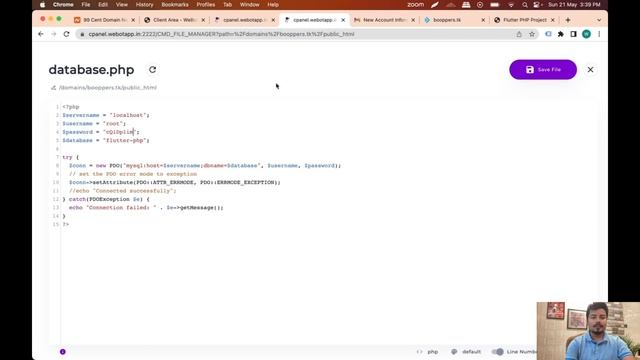Image resolution: width=640 pixels, height=360 pixels.
Task: Switch to the first cpanel.webotapp tab
Action: coord(245,20)
